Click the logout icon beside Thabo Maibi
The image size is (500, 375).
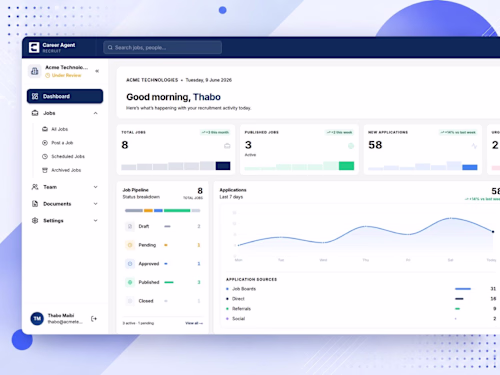point(94,319)
